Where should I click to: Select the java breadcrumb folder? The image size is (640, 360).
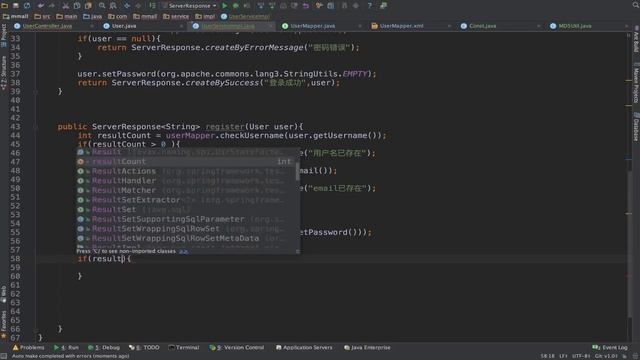[93, 17]
